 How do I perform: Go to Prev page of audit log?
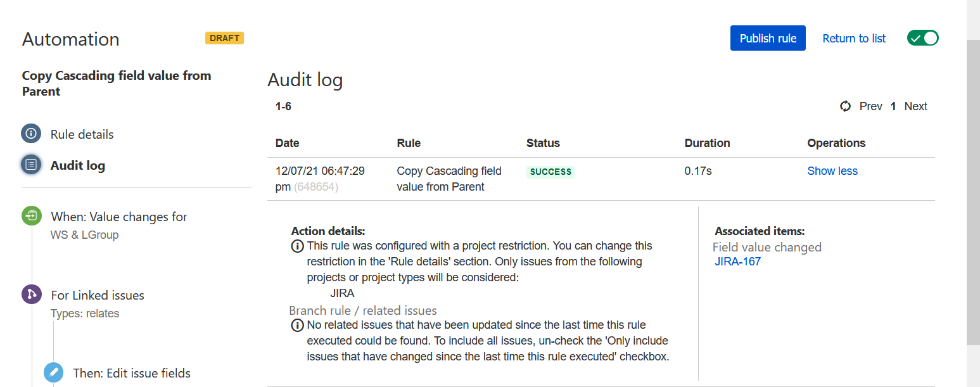[x=870, y=106]
